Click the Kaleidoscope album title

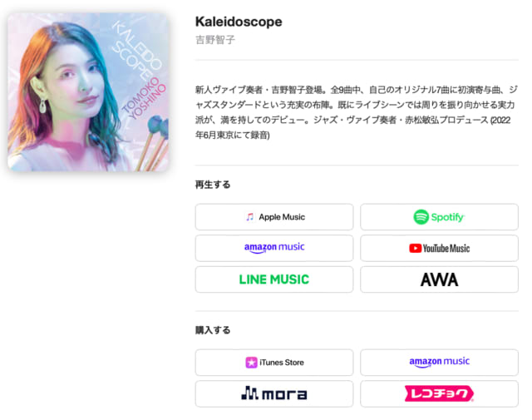click(239, 22)
